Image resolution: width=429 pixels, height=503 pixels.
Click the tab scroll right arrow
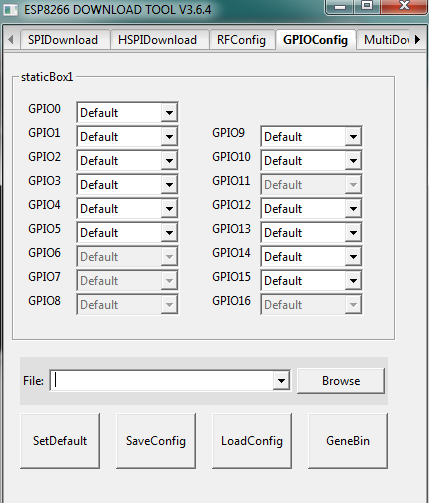tap(417, 40)
